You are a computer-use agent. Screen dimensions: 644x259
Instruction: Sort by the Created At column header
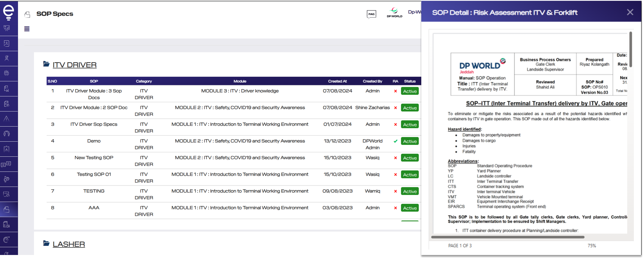point(337,81)
